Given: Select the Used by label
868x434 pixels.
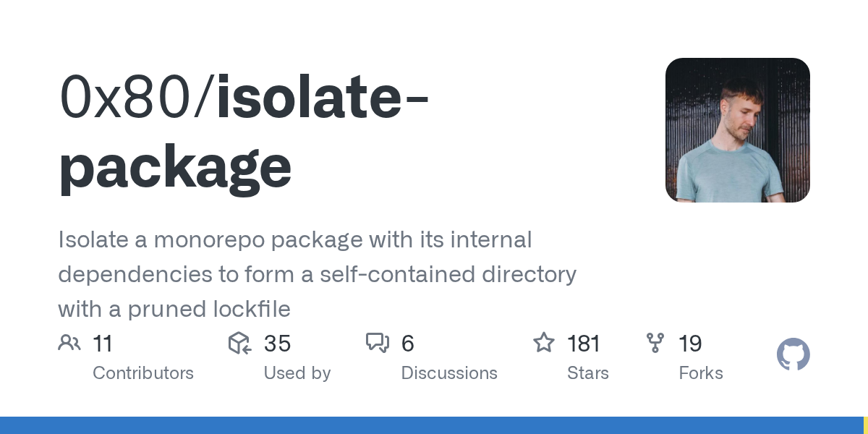Looking at the screenshot, I should pos(297,373).
